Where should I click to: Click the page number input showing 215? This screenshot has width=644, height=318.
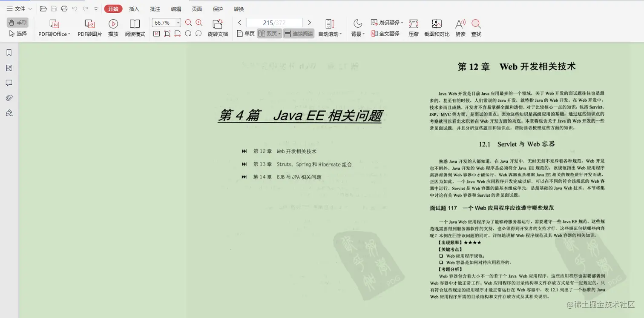(274, 22)
